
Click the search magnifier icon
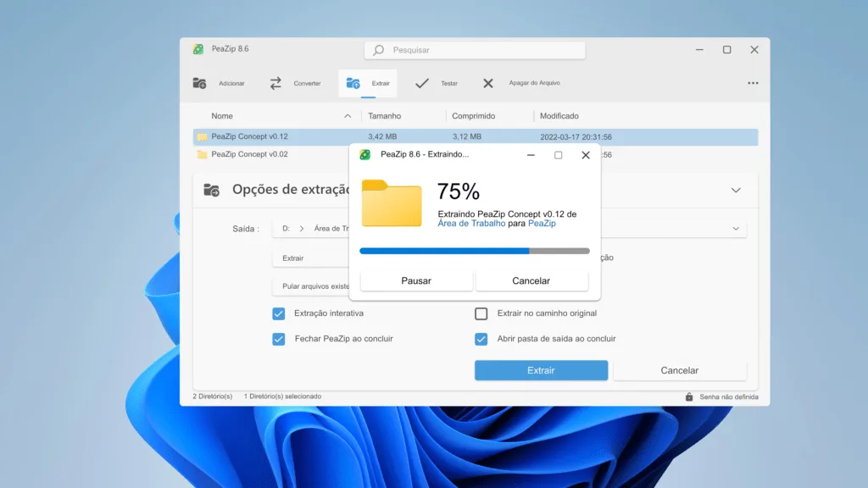(379, 50)
